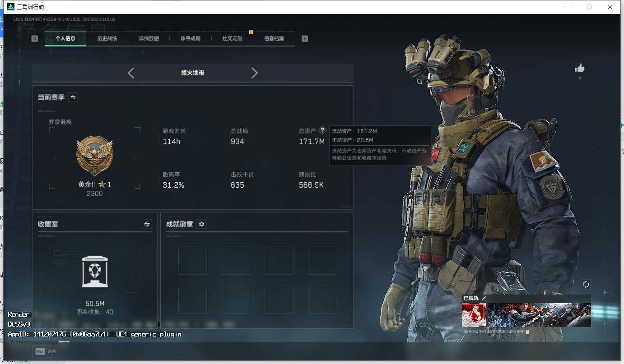Screen dimensions: 624x364
Task: Edit the 已脱轨 nickname with pencil icon
Action: (484, 298)
